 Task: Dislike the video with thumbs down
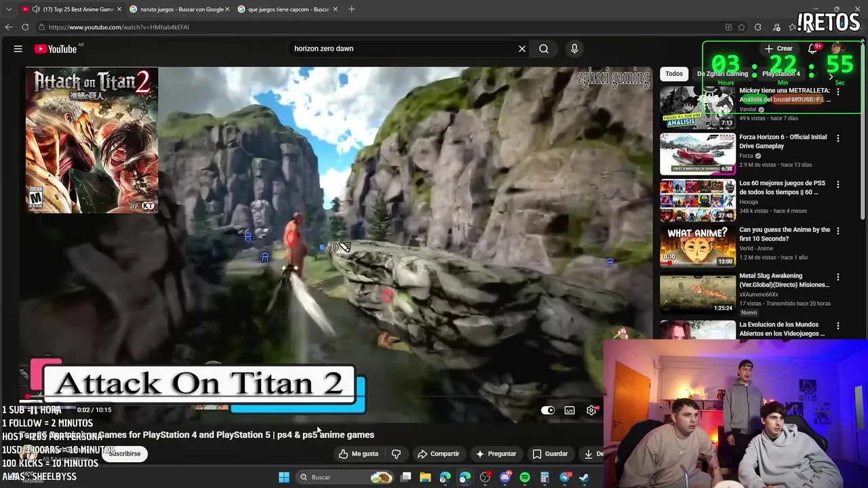point(396,453)
